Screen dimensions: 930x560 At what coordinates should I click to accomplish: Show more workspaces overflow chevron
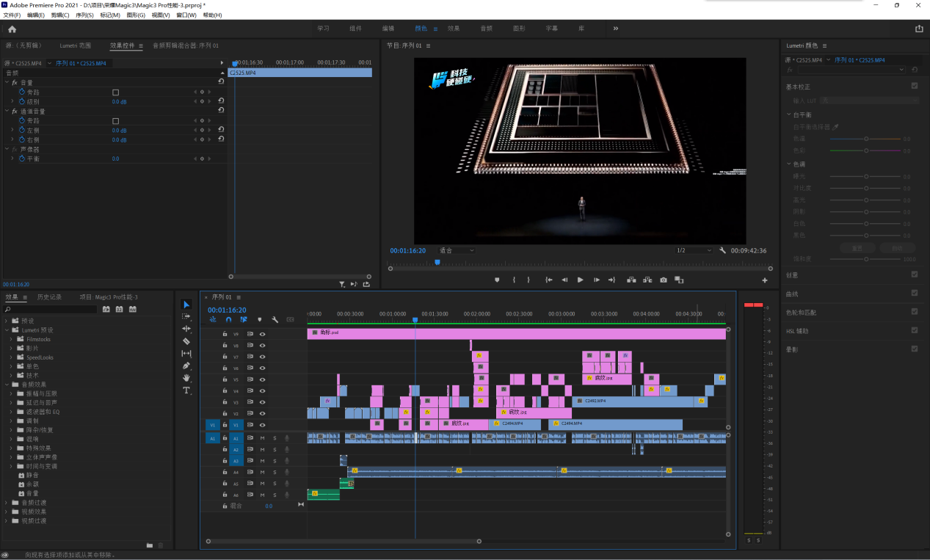pyautogui.click(x=615, y=29)
